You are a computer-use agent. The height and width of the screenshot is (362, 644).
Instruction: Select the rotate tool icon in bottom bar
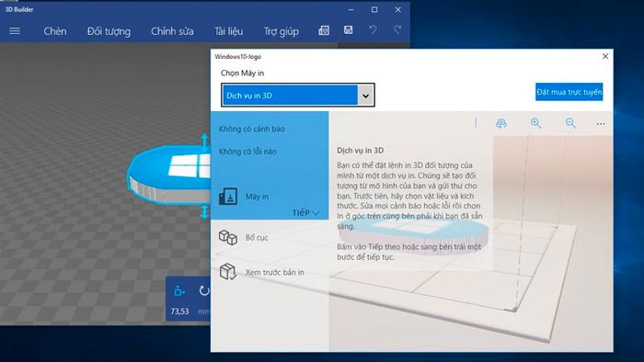tap(204, 290)
